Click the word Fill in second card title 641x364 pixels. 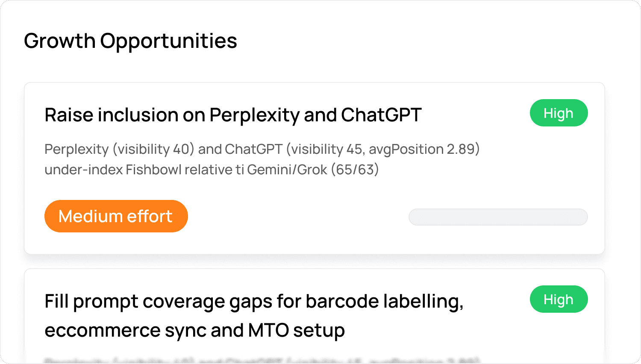pyautogui.click(x=56, y=302)
